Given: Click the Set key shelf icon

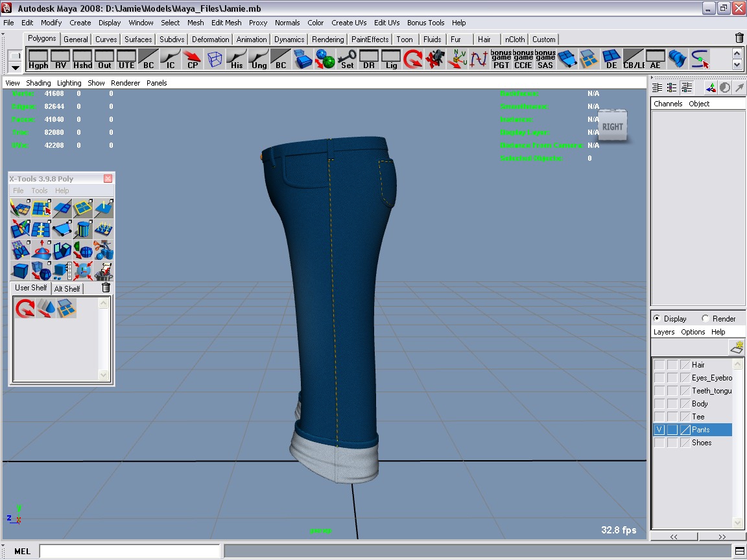Looking at the screenshot, I should (x=347, y=60).
